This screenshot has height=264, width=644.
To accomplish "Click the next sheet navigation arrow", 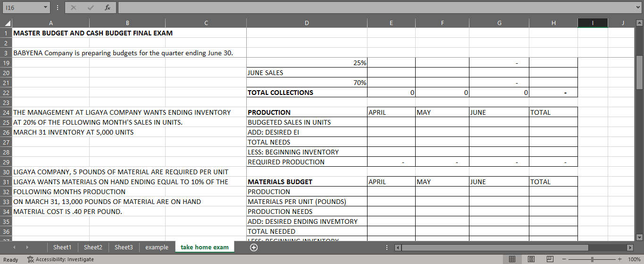I will 27,247.
